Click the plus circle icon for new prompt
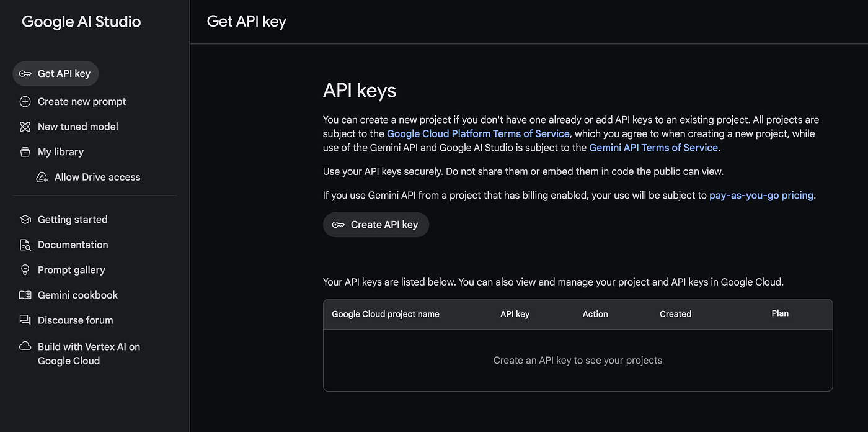 pyautogui.click(x=25, y=101)
